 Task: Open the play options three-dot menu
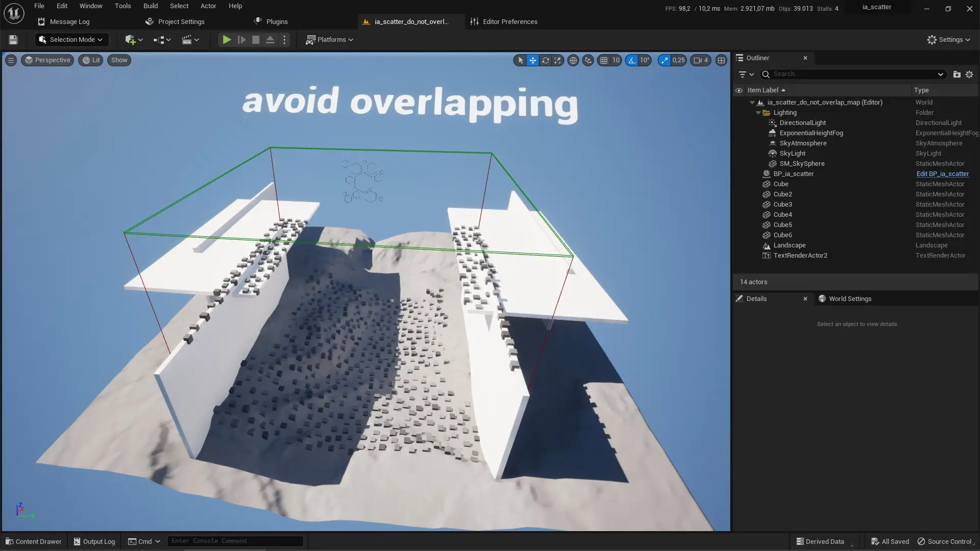pyautogui.click(x=285, y=40)
